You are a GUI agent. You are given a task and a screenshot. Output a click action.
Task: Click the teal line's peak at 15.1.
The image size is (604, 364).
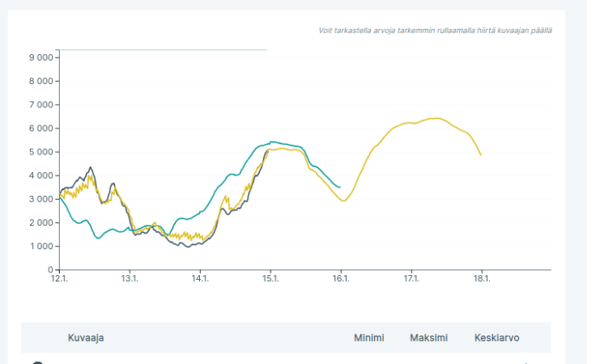point(273,142)
